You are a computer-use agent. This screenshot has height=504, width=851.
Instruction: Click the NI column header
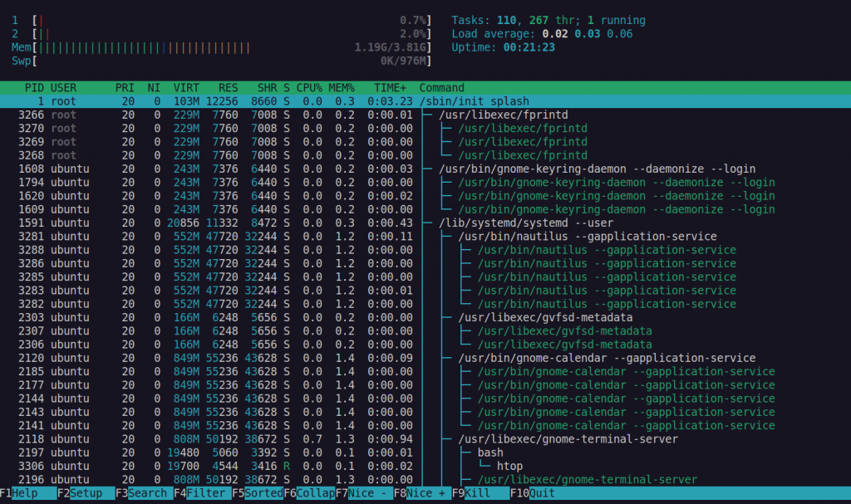pyautogui.click(x=154, y=88)
